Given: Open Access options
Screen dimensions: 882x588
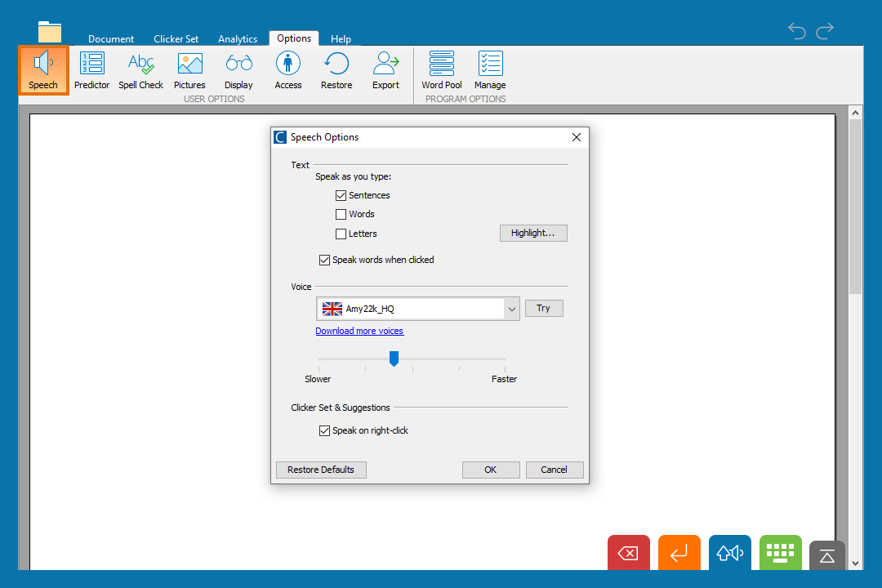Looking at the screenshot, I should click(287, 70).
